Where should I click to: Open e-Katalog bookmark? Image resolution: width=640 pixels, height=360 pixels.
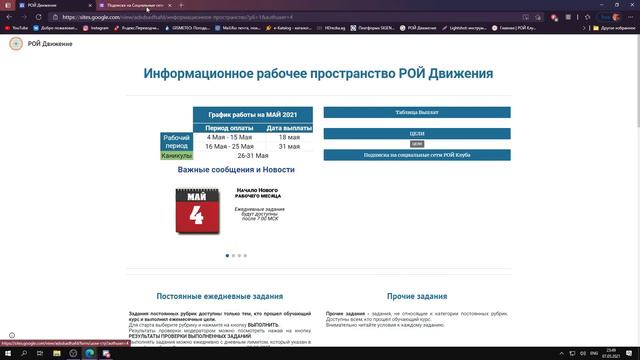tap(288, 28)
